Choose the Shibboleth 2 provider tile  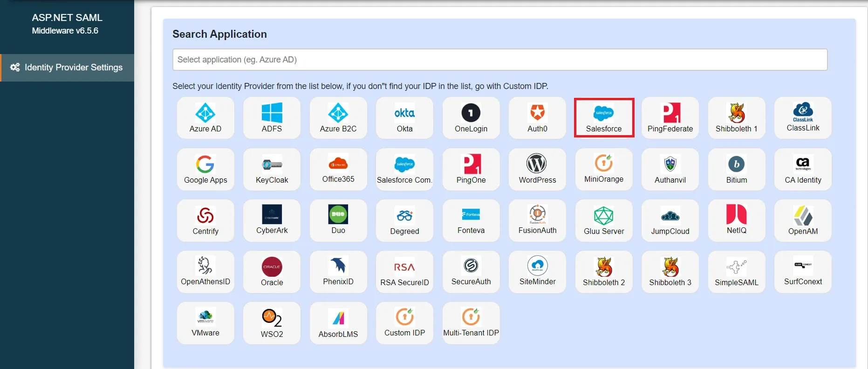click(x=604, y=272)
